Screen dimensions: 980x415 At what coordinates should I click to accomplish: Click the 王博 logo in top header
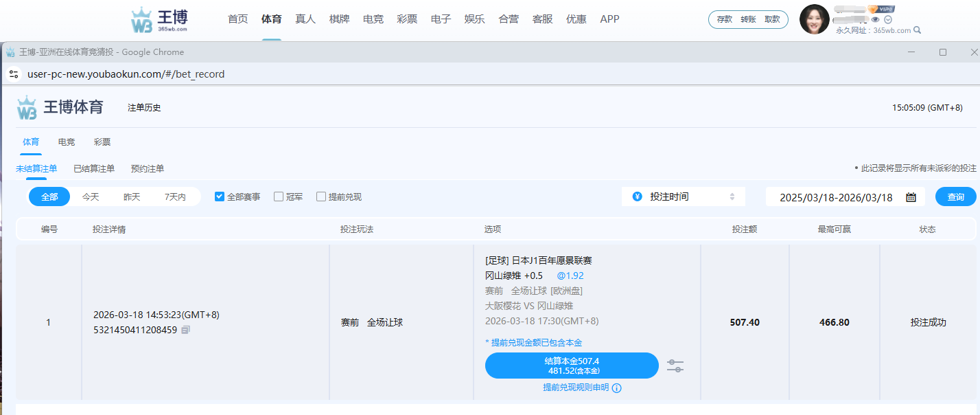click(x=159, y=20)
